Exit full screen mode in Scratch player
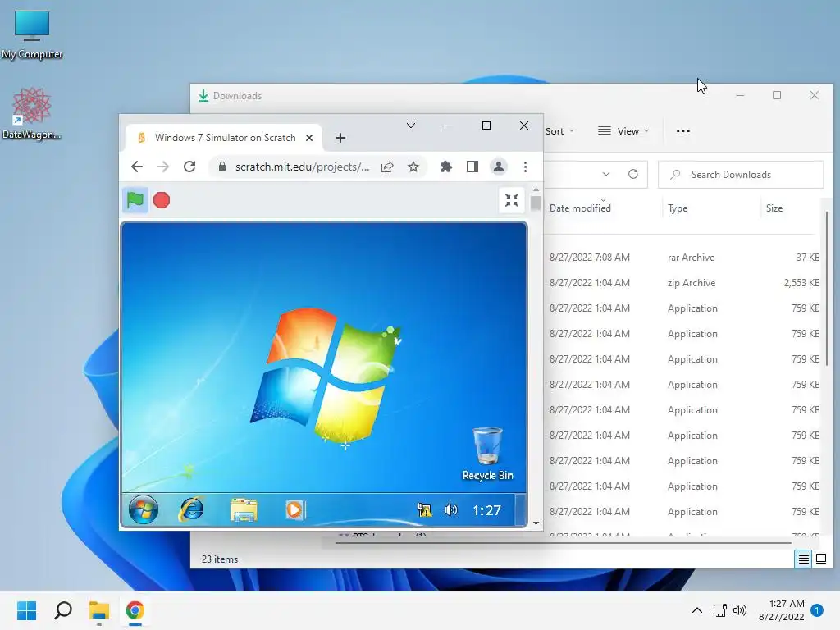 [512, 200]
